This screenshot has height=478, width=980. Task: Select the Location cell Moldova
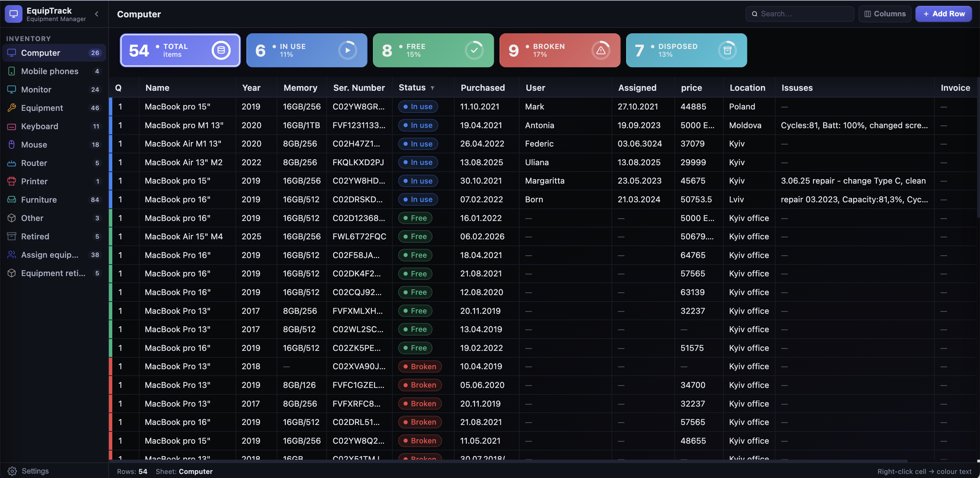749,125
